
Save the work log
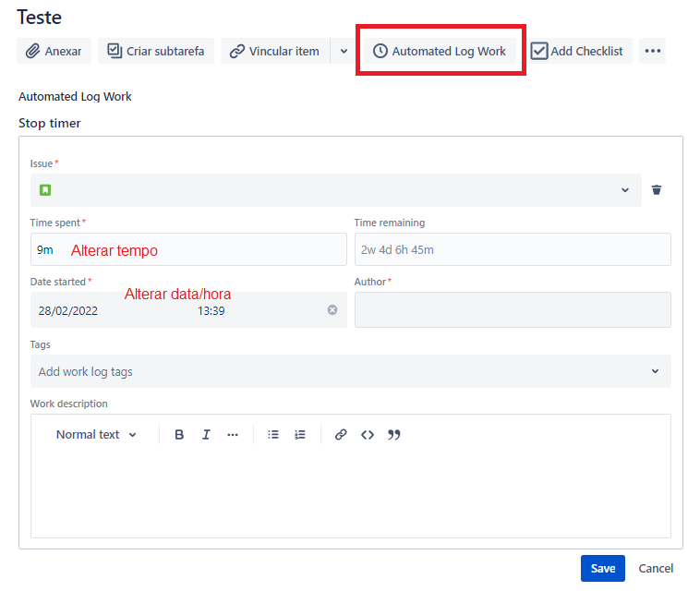pos(603,569)
